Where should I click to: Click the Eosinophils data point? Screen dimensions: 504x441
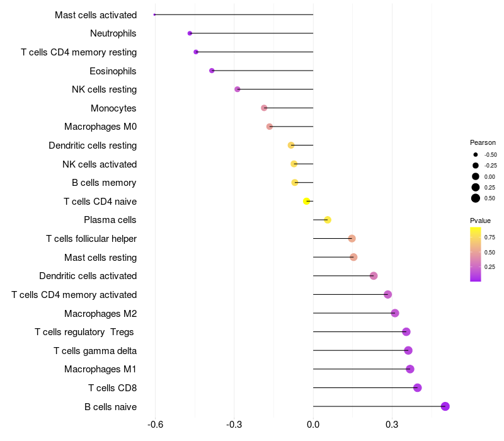pos(212,71)
